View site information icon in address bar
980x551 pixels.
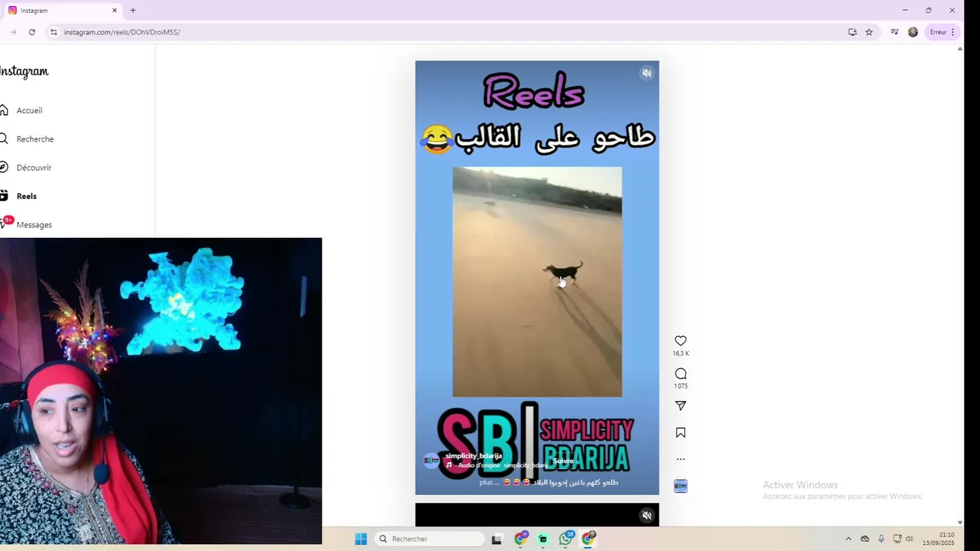pos(54,32)
